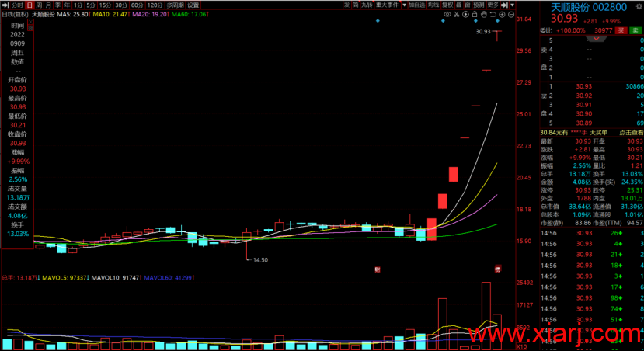
Task: Click 加自选 to add to watchlist
Action: (416, 5)
